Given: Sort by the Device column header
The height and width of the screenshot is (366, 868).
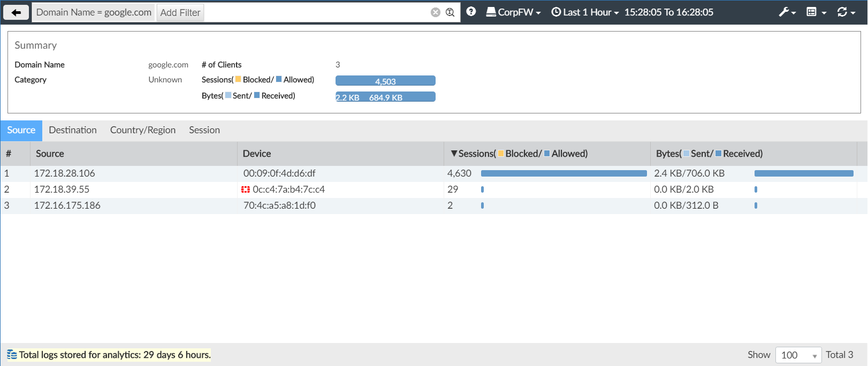Looking at the screenshot, I should tap(340, 154).
